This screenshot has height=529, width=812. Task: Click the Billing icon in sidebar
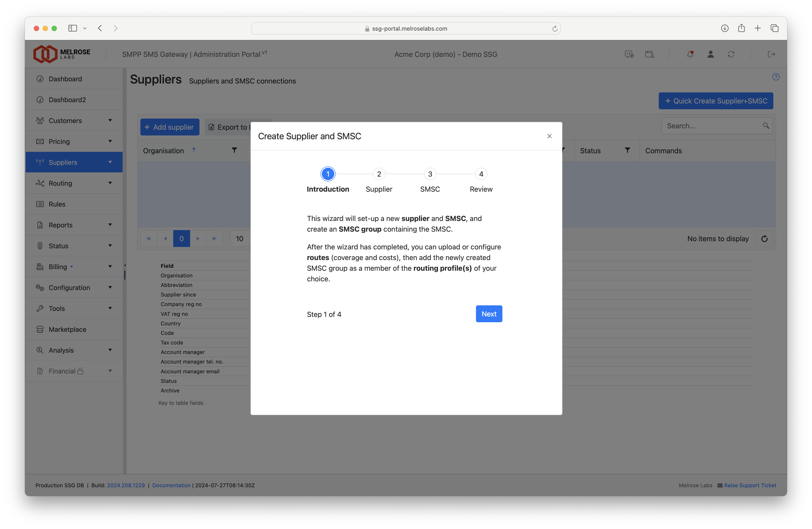(40, 266)
